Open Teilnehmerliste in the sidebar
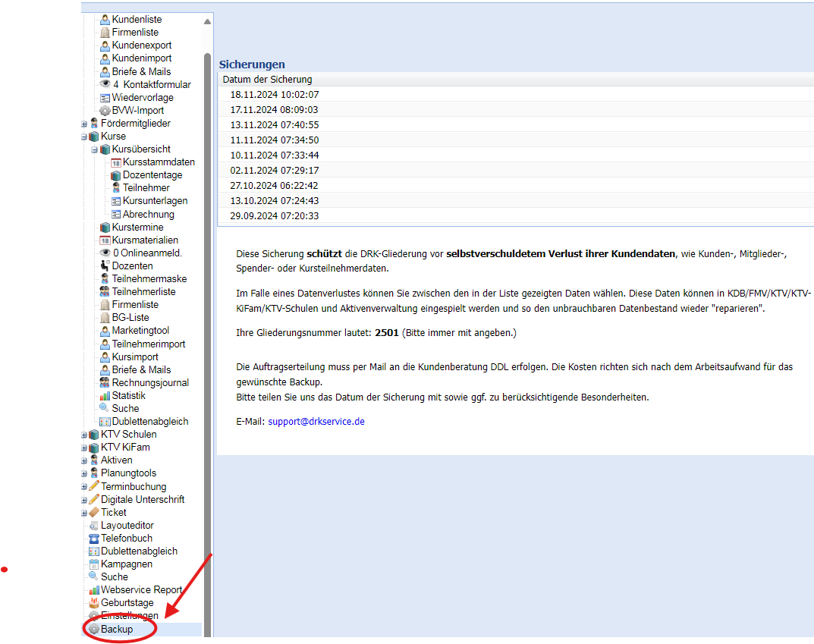The image size is (814, 644). 143,292
